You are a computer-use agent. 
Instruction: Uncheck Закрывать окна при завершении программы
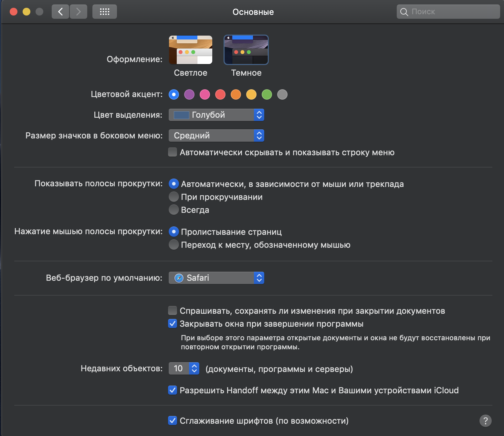tap(173, 323)
